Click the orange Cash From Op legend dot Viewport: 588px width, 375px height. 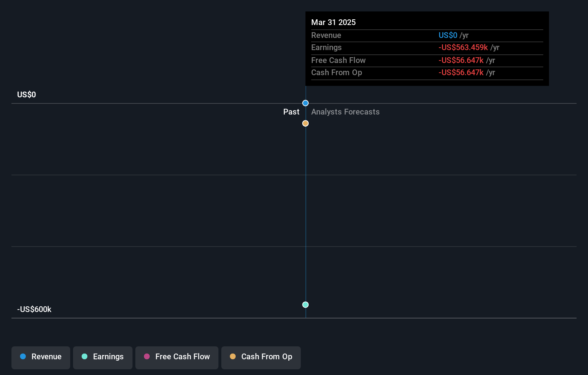pyautogui.click(x=232, y=356)
